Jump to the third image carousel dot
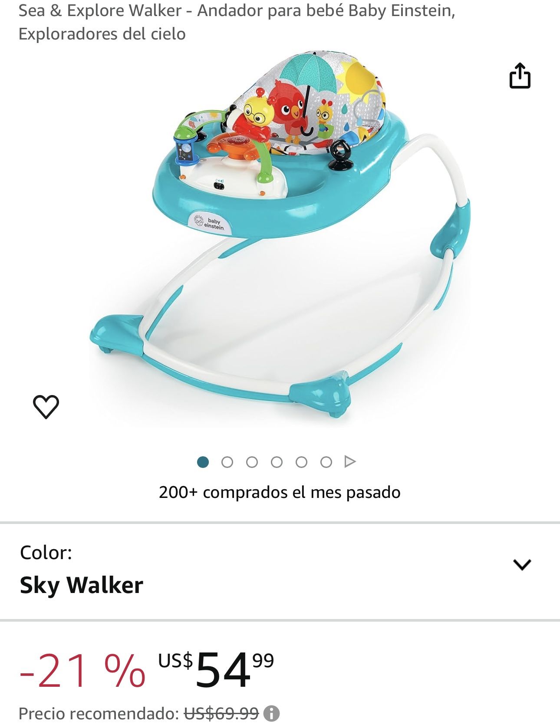Viewport: 560px width, 728px height. 252,462
